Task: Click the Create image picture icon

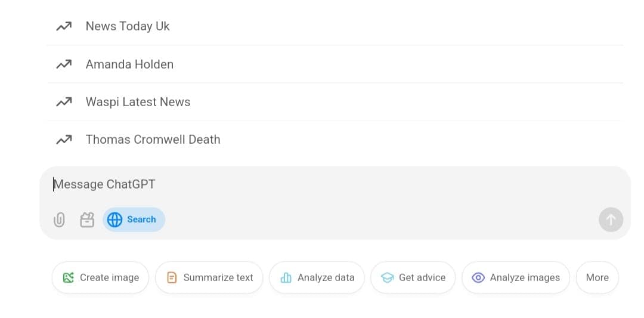Action: click(x=69, y=277)
